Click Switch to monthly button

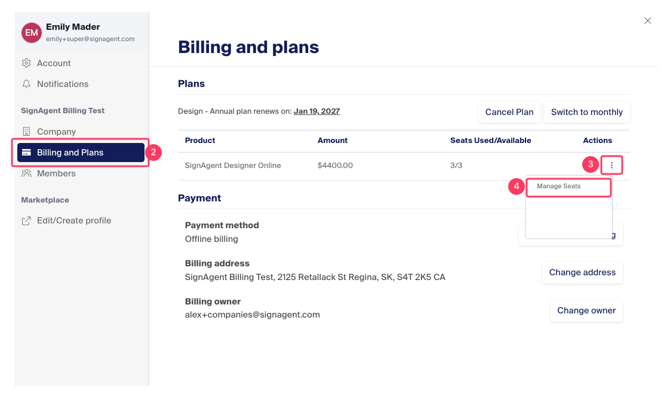pyautogui.click(x=587, y=112)
